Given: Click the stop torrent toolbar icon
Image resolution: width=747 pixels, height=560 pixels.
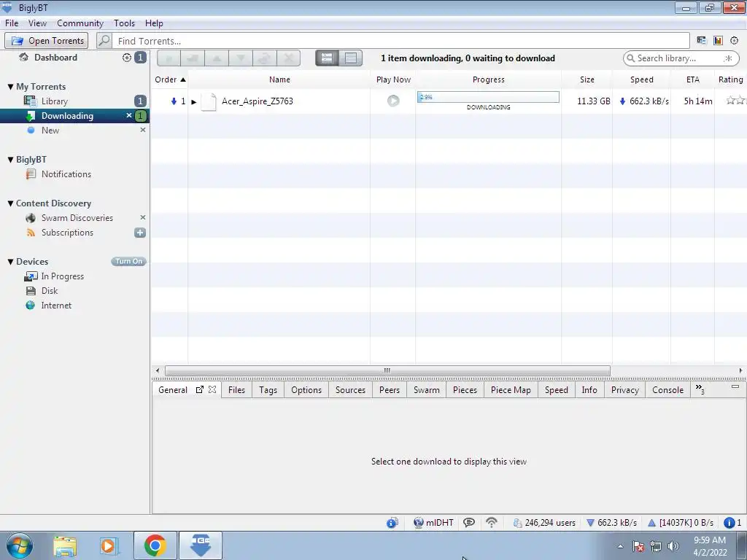Looking at the screenshot, I should coord(193,58).
